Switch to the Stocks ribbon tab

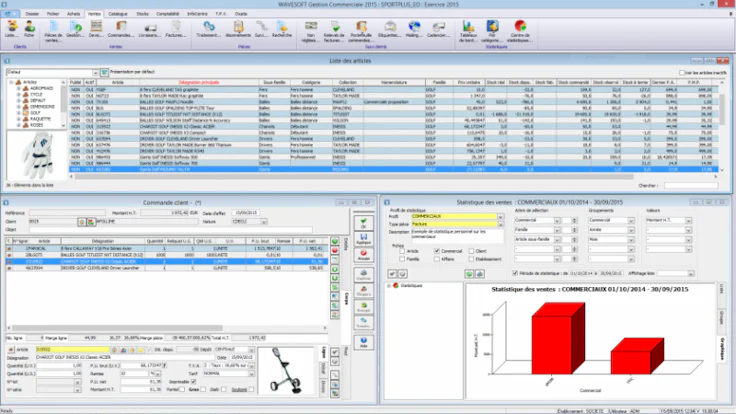pos(143,13)
